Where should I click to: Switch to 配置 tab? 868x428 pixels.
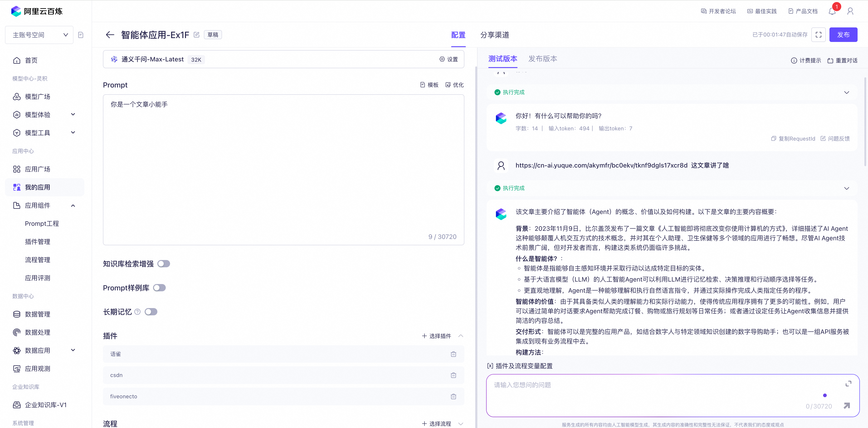pyautogui.click(x=458, y=35)
